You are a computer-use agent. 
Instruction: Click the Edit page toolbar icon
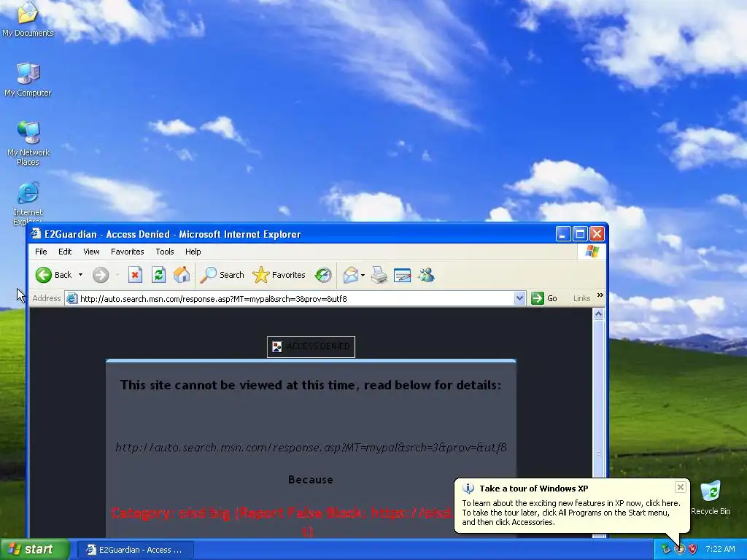pyautogui.click(x=403, y=275)
